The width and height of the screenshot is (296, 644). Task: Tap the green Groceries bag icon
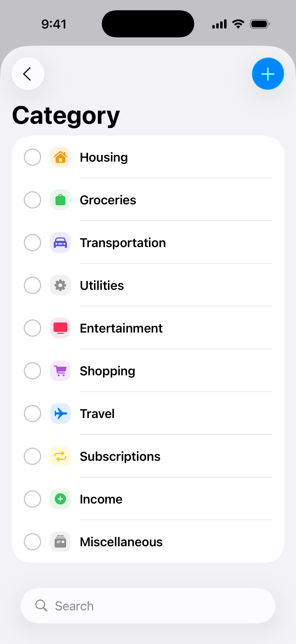[x=60, y=200]
